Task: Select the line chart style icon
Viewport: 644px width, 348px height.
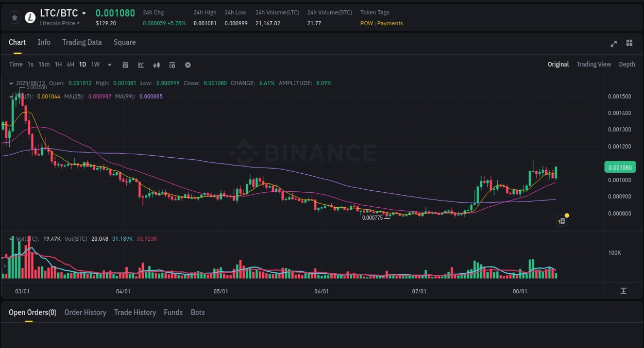Action: pyautogui.click(x=141, y=64)
